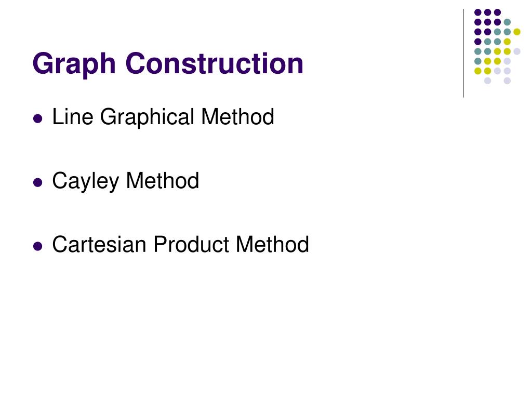Pick the lavender dot in the sixth dot row

[507, 61]
